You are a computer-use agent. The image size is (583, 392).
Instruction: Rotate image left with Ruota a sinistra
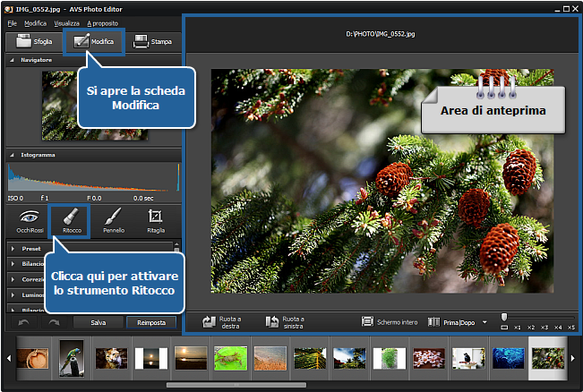click(285, 321)
